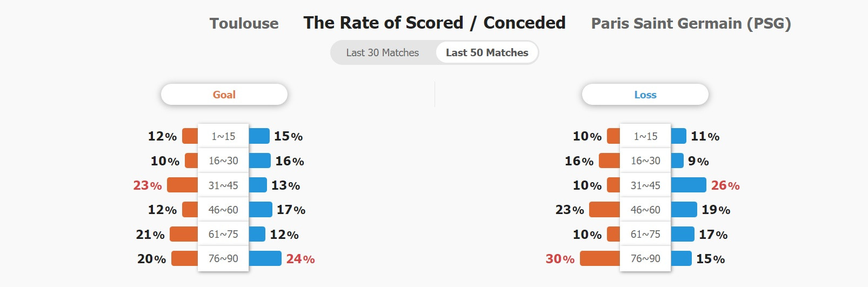Click the orange 23% bar for 46~60 under Loss
Image resolution: width=868 pixels, height=287 pixels.
[605, 209]
